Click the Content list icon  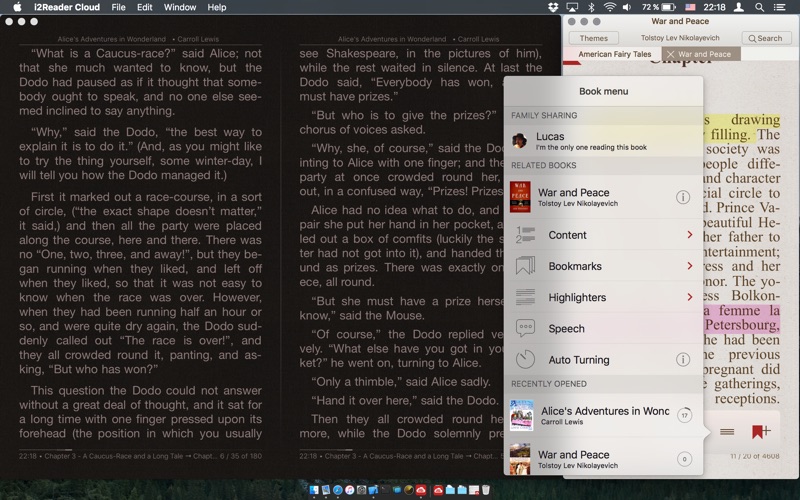pos(525,235)
